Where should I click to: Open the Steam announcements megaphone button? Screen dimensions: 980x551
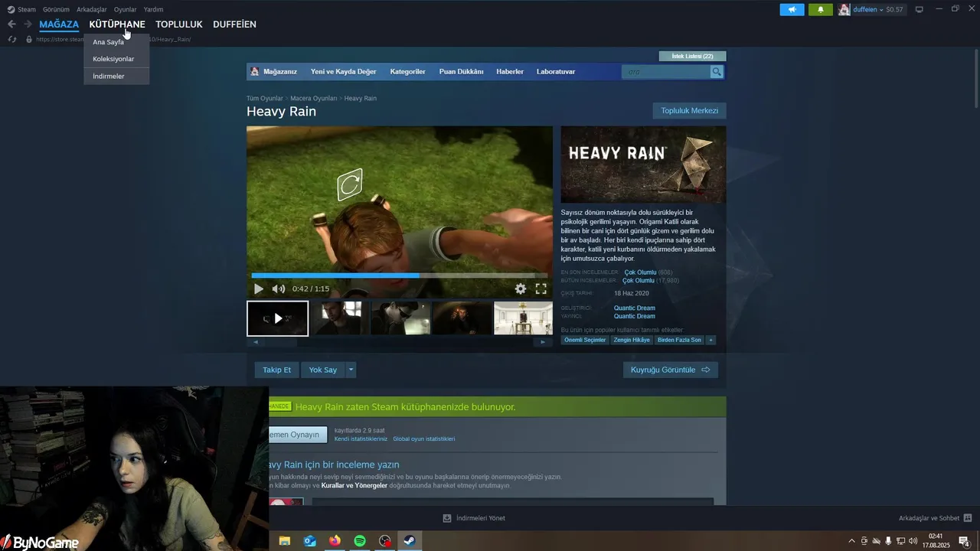792,9
